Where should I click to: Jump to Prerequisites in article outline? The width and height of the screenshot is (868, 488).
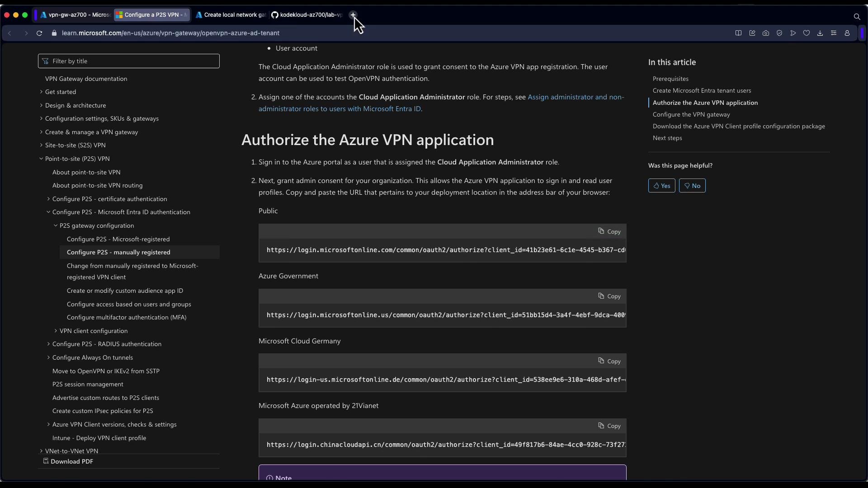tap(670, 79)
